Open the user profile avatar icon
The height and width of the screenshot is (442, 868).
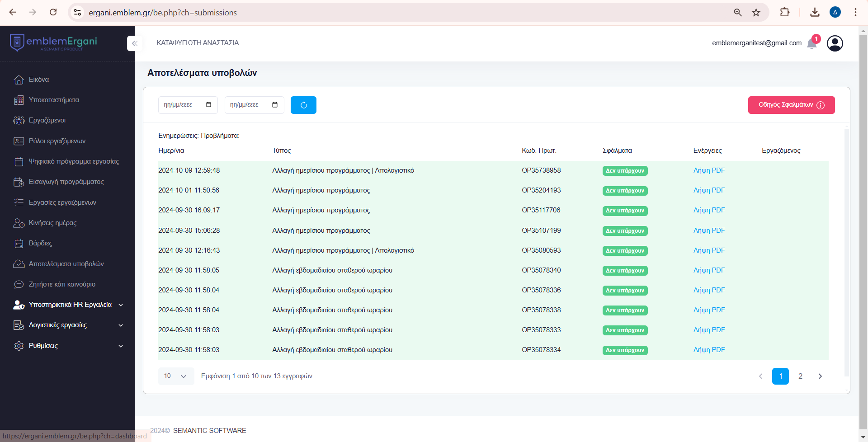coord(835,43)
